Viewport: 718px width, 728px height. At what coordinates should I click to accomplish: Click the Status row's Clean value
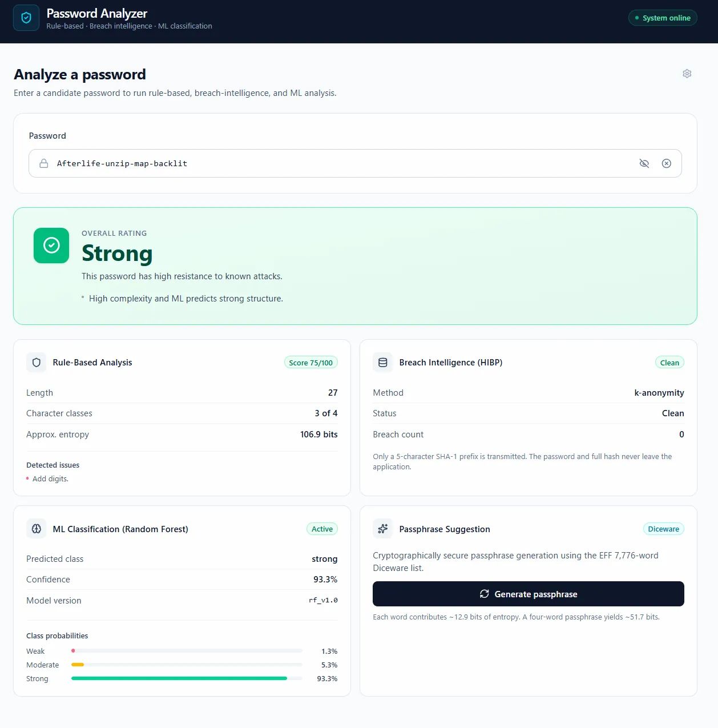coord(673,413)
